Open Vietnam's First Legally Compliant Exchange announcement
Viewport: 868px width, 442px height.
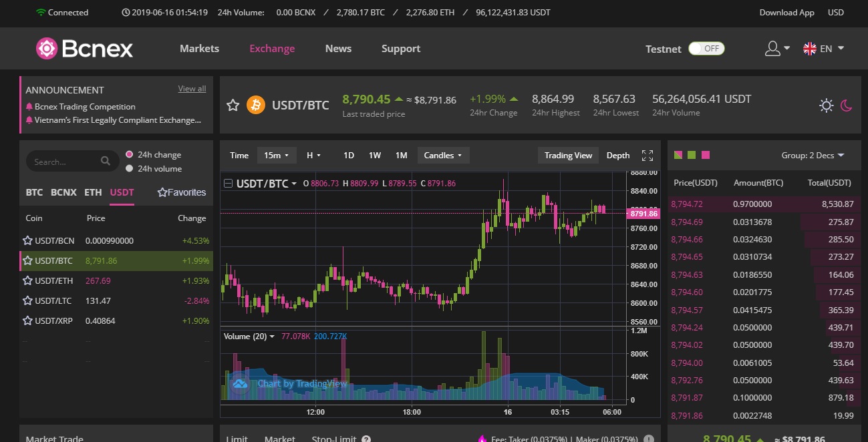(x=118, y=120)
